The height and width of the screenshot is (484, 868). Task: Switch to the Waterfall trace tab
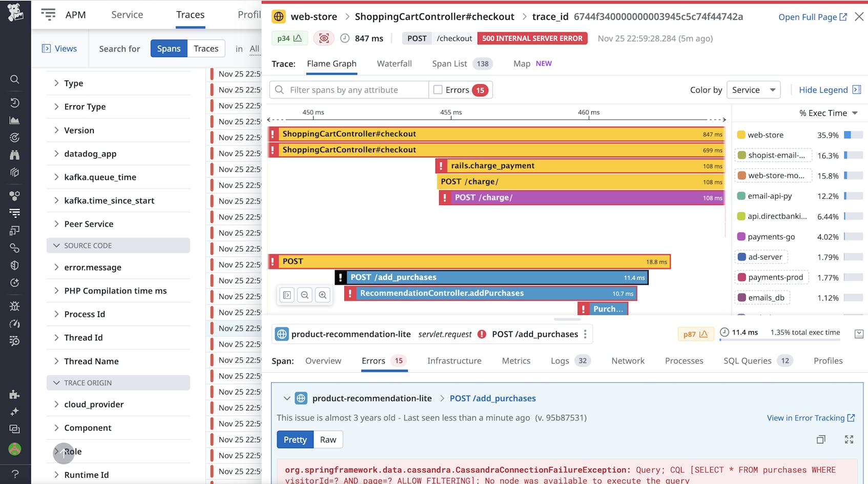tap(394, 64)
